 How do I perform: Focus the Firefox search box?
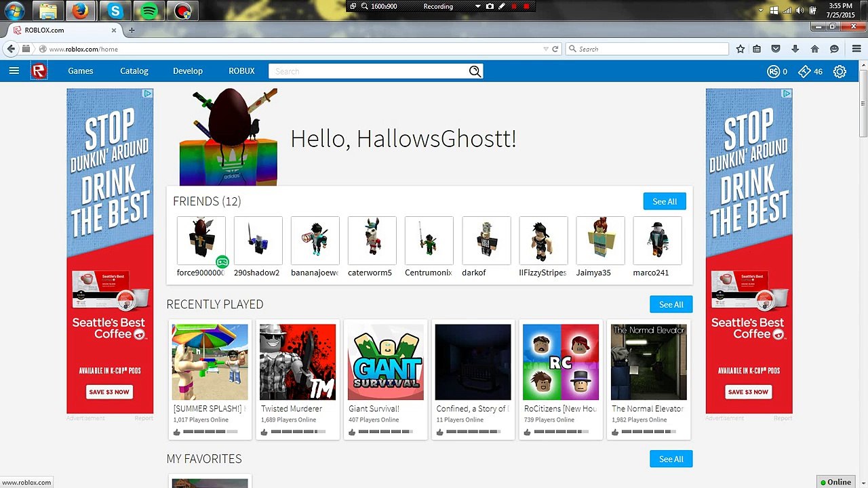[x=648, y=49]
